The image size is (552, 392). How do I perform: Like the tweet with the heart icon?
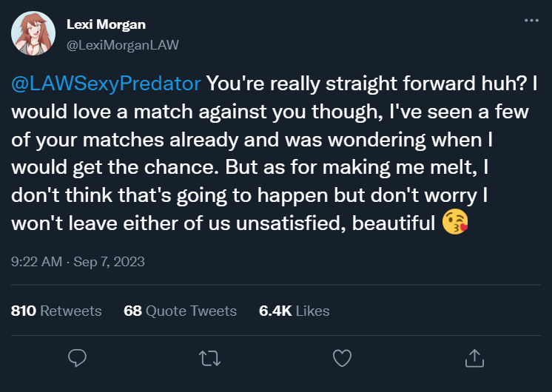[341, 358]
